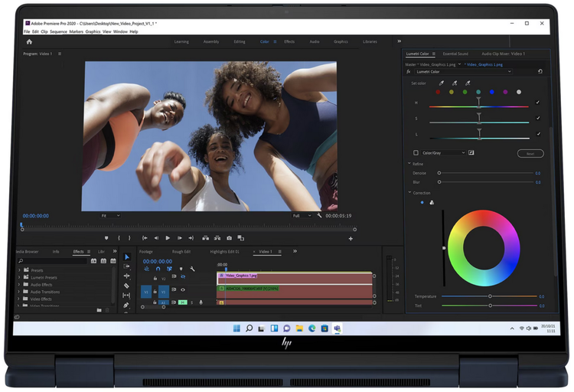Image resolution: width=574 pixels, height=392 pixels.
Task: Collapse the Refine section
Action: click(409, 163)
